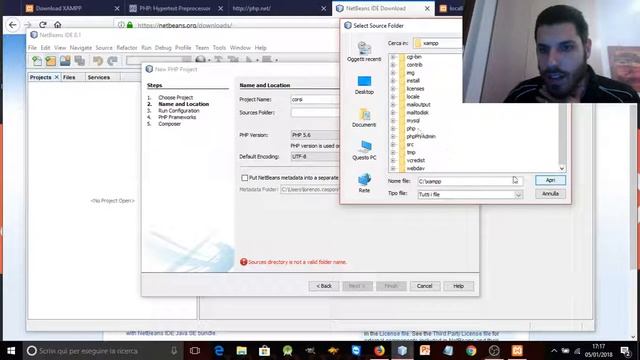Open the Tipo file dropdown
Image resolution: width=640 pixels, height=360 pixels.
click(x=518, y=195)
